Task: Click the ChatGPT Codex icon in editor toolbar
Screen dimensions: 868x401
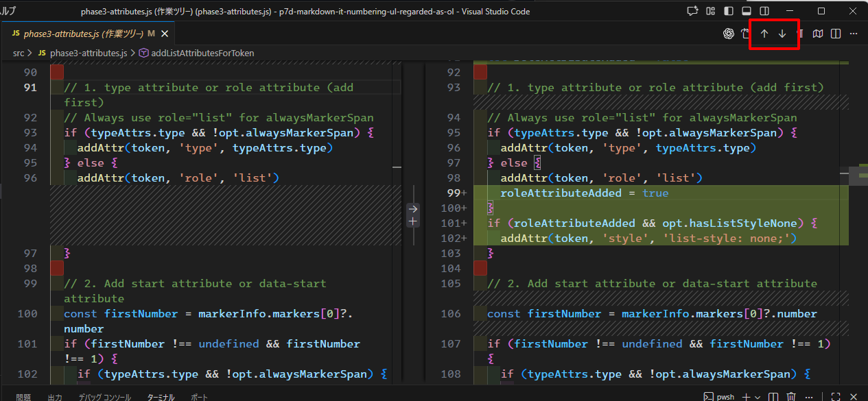Action: click(729, 34)
